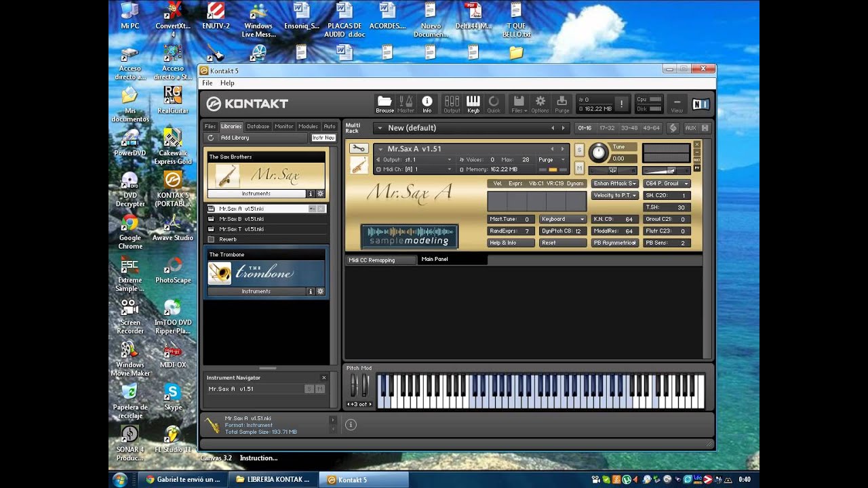868x488 pixels.
Task: Open Mr.Sax A instrument name dropdown
Action: (x=380, y=149)
